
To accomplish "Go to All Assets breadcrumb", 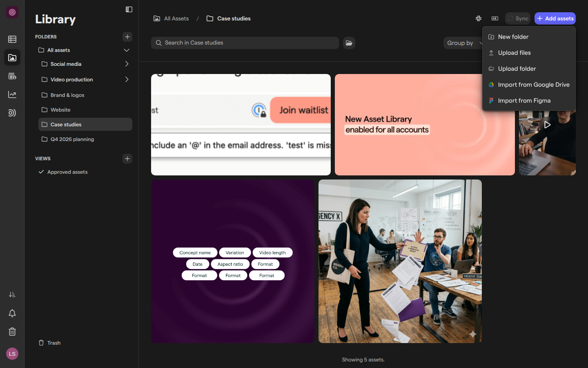I will tap(171, 18).
